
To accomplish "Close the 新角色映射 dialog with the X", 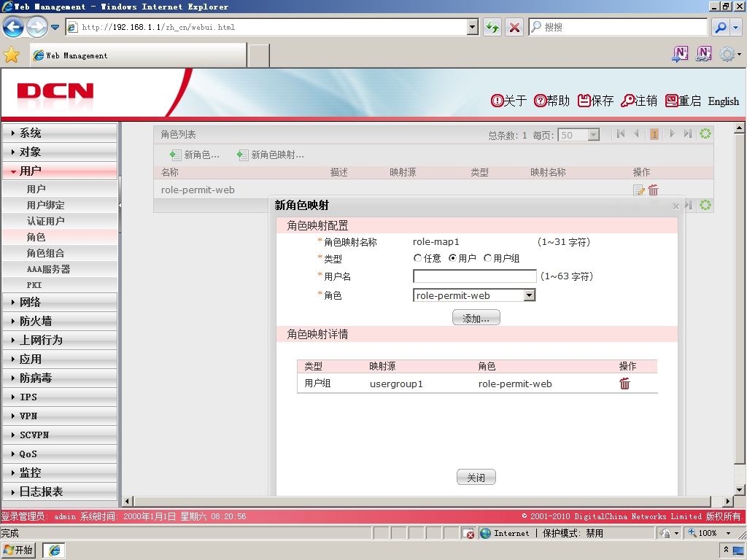I will 676,206.
